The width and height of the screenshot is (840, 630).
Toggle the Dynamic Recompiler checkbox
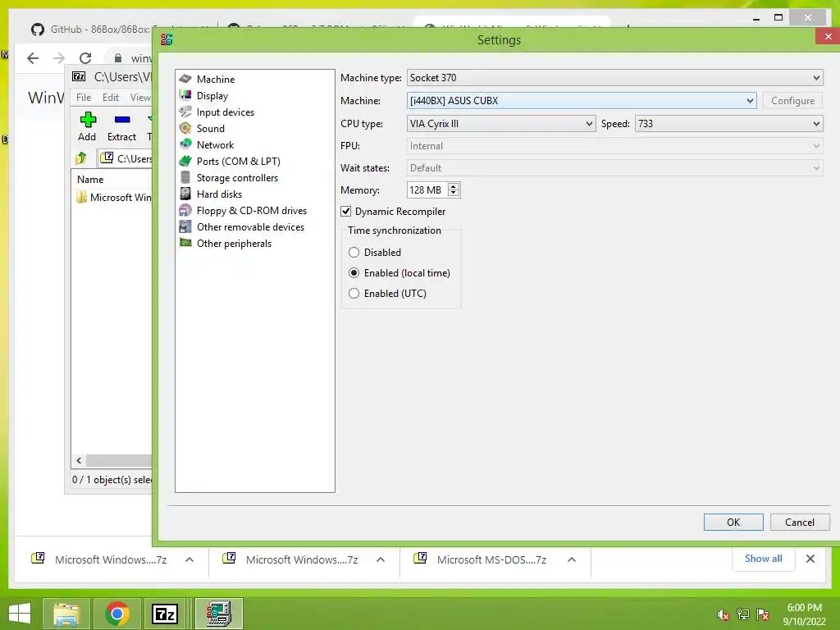(x=346, y=212)
